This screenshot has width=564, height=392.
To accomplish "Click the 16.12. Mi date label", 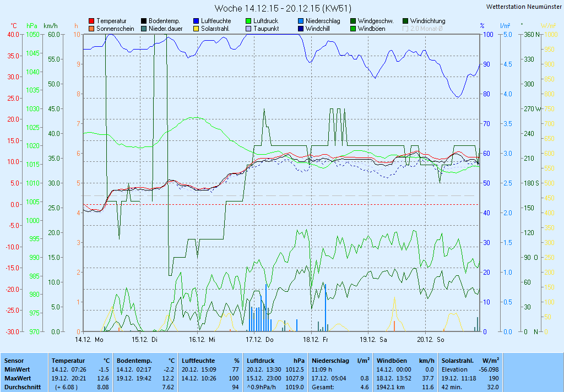I will coord(202,340).
